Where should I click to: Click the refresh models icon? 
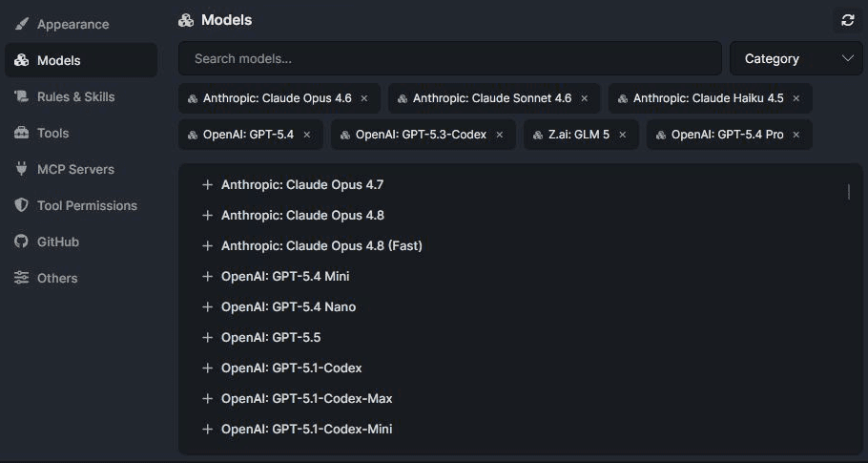point(848,20)
